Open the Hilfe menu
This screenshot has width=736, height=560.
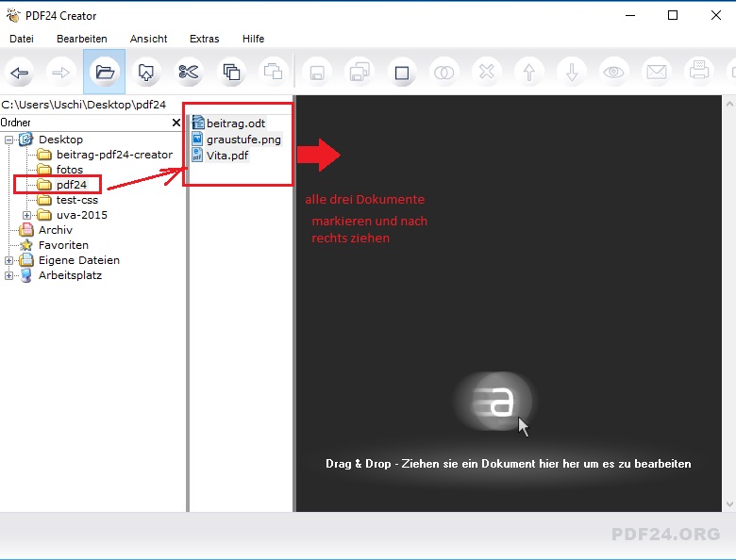(x=254, y=39)
